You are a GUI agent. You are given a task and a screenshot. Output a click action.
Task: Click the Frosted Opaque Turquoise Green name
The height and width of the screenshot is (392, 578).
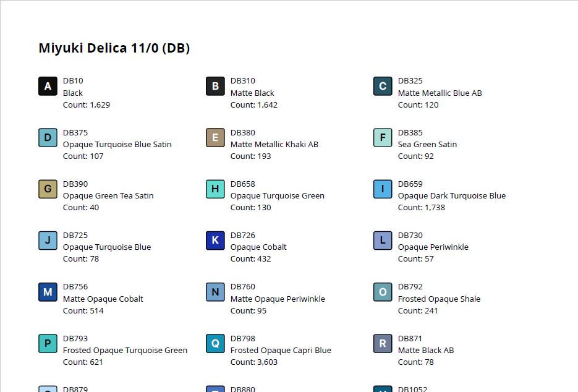point(125,351)
